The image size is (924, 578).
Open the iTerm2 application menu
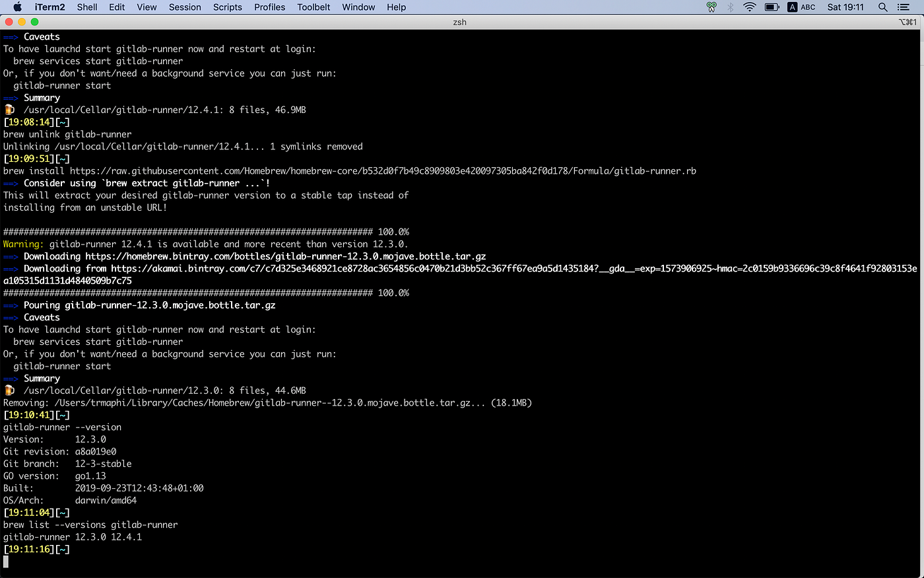[x=50, y=7]
